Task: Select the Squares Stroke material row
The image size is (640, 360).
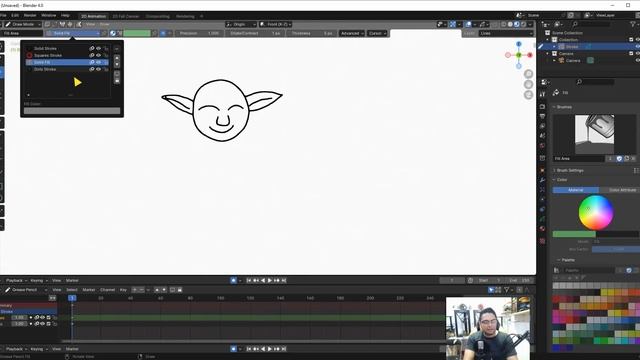Action: click(x=67, y=55)
